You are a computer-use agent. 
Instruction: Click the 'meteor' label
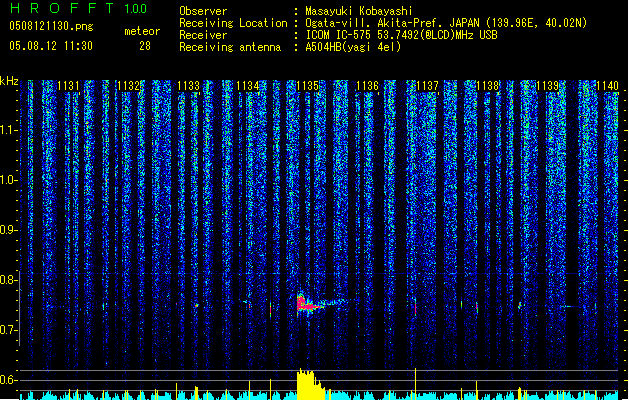click(x=142, y=31)
